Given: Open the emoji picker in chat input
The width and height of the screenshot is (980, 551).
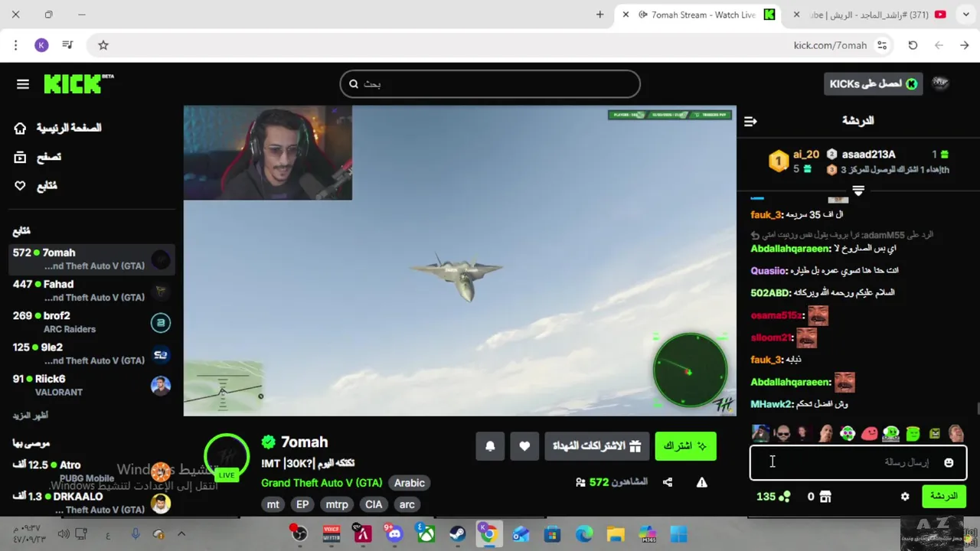Looking at the screenshot, I should 949,462.
